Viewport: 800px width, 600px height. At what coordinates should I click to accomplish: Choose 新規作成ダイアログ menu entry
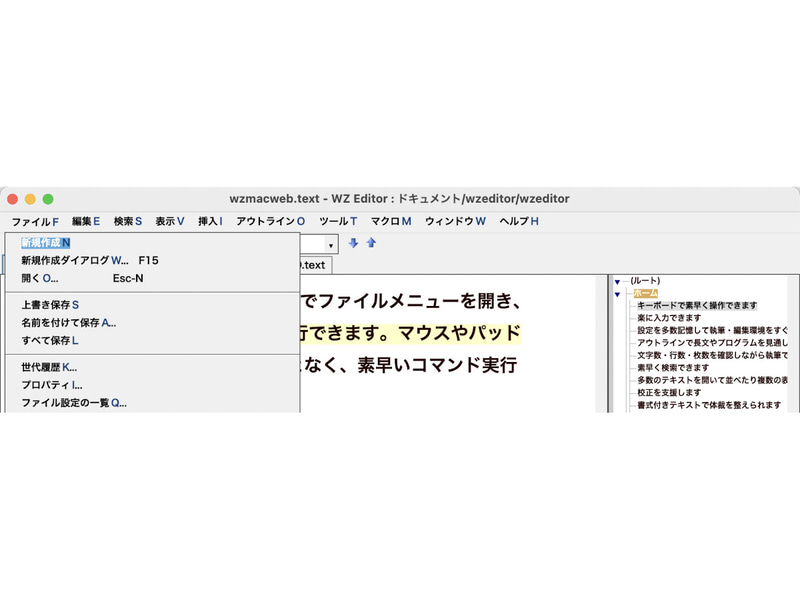click(152, 260)
